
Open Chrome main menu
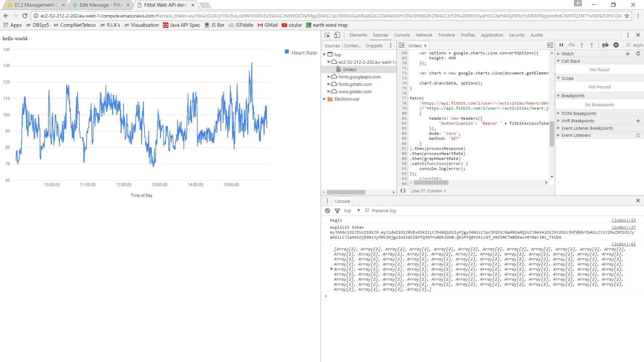638,16
